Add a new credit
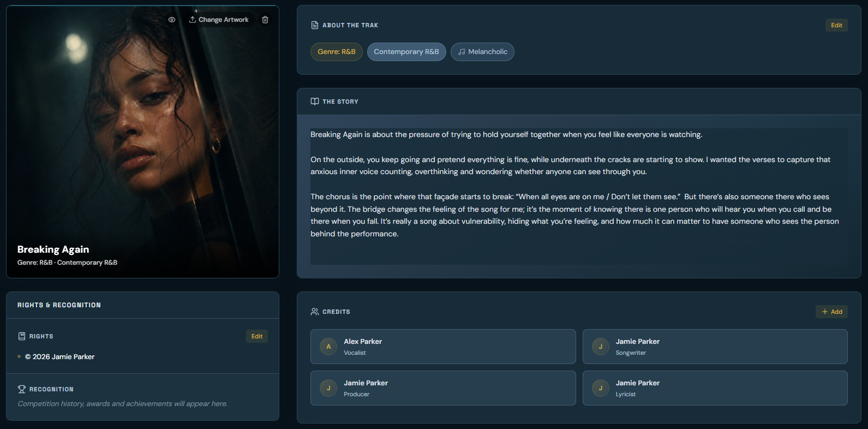Image resolution: width=868 pixels, height=429 pixels. pos(832,312)
